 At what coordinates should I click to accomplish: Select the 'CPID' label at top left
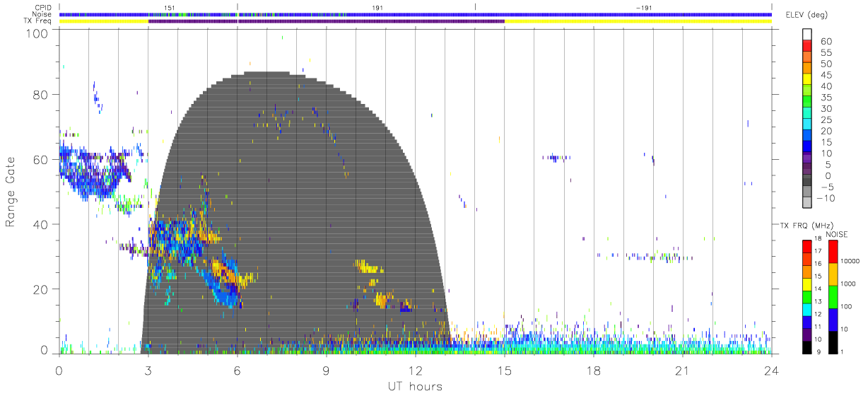44,7
